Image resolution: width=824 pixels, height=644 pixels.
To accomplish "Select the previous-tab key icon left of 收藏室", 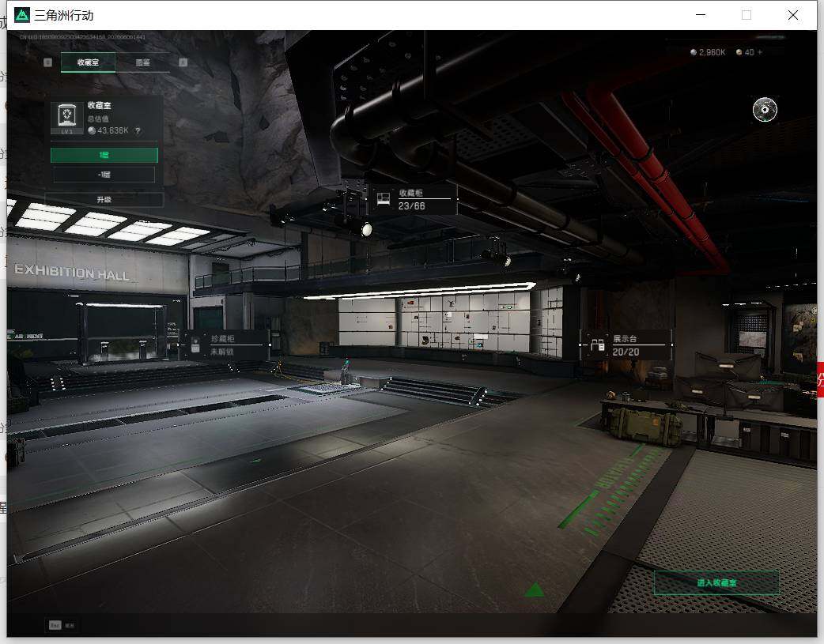I will point(47,62).
